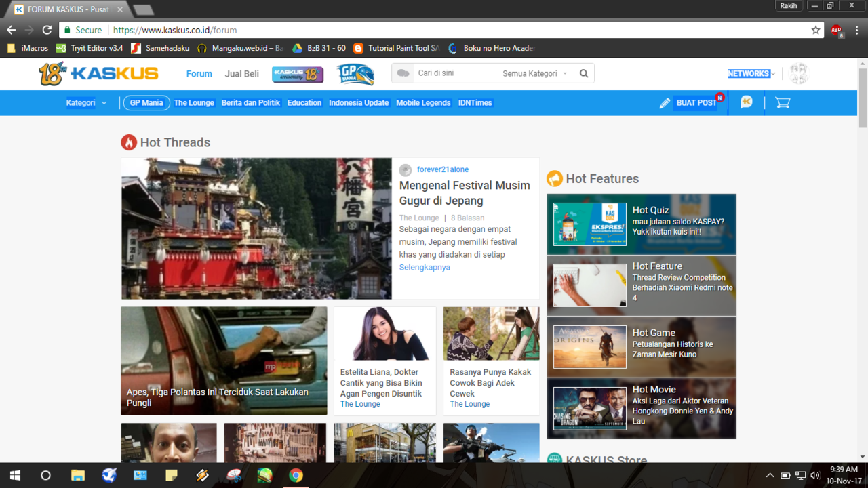Open the KASKUS anniversary 18 banner
The width and height of the screenshot is (868, 488).
coord(298,74)
